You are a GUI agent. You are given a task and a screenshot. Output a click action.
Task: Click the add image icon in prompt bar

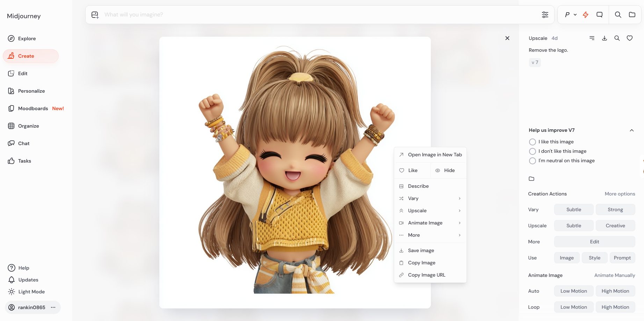pyautogui.click(x=95, y=15)
